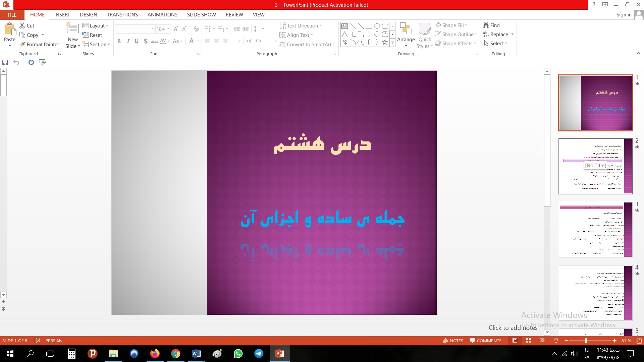The width and height of the screenshot is (644, 362).
Task: Click the Find binoculars icon
Action: tap(486, 25)
